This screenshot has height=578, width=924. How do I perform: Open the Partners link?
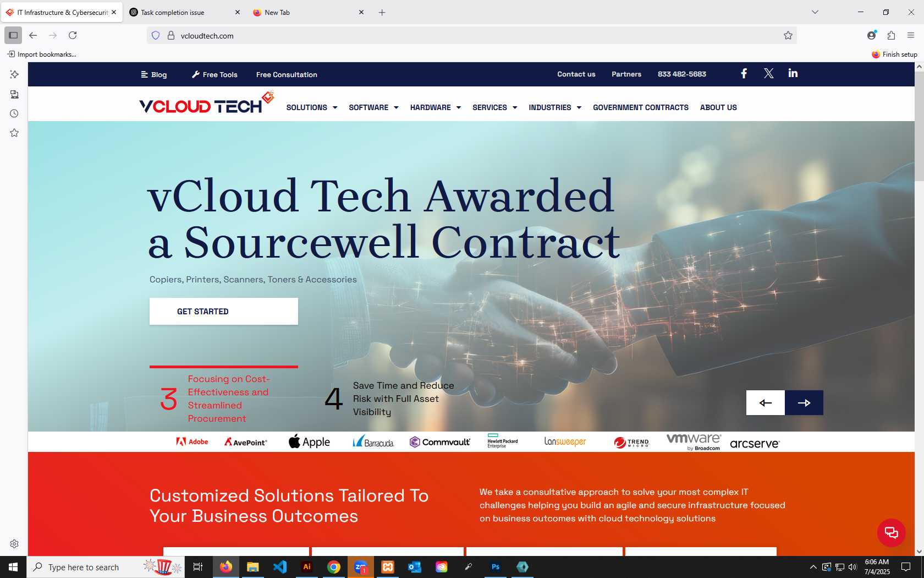click(626, 74)
